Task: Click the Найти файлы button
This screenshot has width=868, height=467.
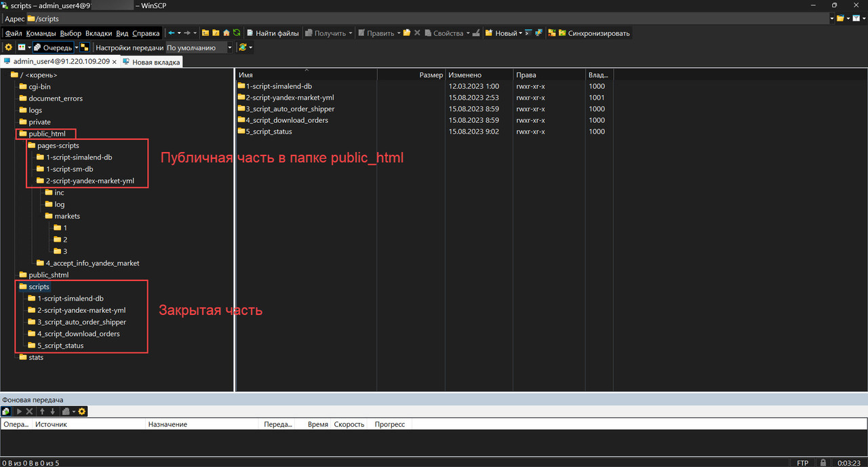Action: pos(273,33)
